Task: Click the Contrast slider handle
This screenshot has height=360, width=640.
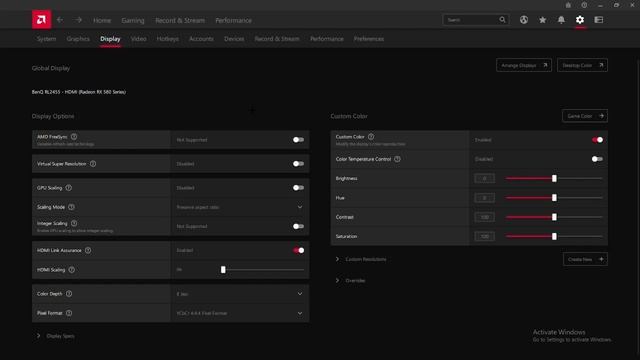Action: point(554,217)
